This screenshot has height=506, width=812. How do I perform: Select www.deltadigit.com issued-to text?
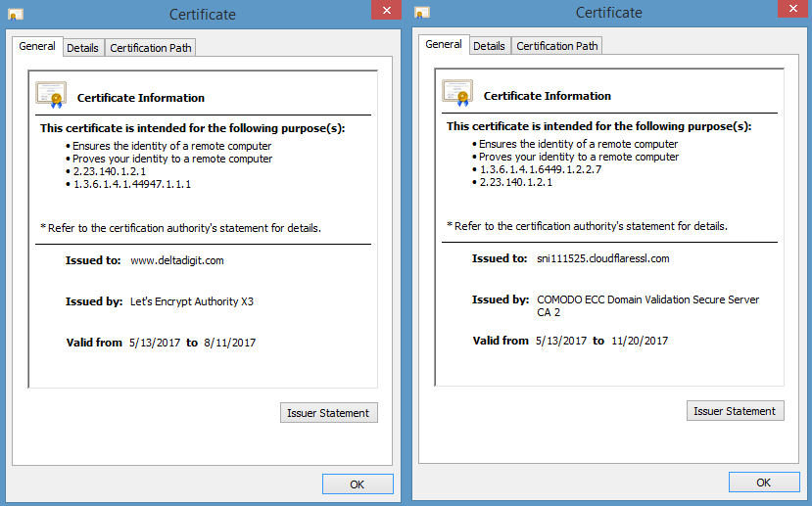(x=177, y=260)
